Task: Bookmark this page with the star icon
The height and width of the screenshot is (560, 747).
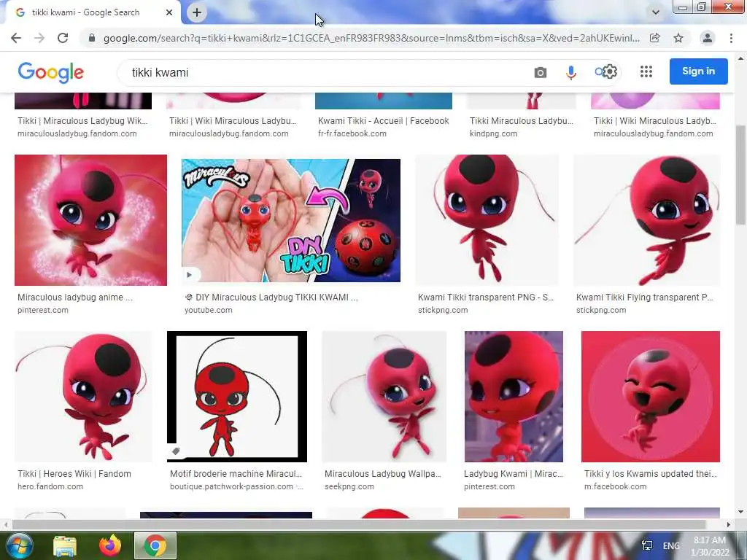Action: coord(678,38)
